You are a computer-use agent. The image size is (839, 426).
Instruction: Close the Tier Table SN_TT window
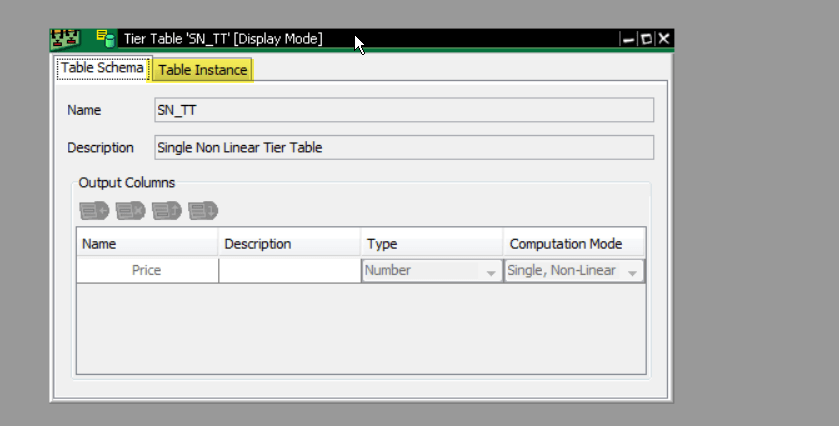pyautogui.click(x=663, y=39)
